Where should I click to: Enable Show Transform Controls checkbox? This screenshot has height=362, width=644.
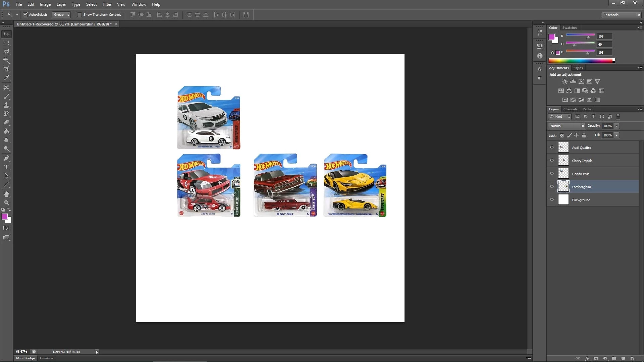tap(79, 15)
